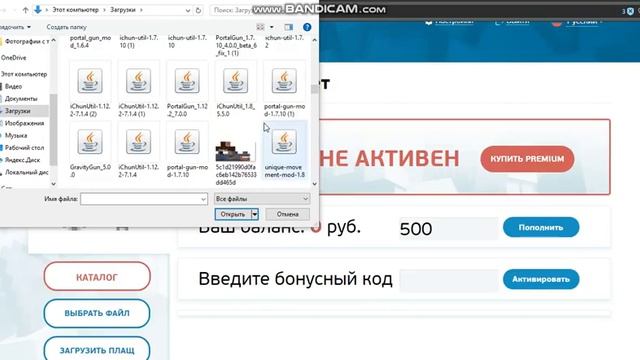Open the Видео folder in the sidebar
Viewport: 640px width, 360px height.
13,87
